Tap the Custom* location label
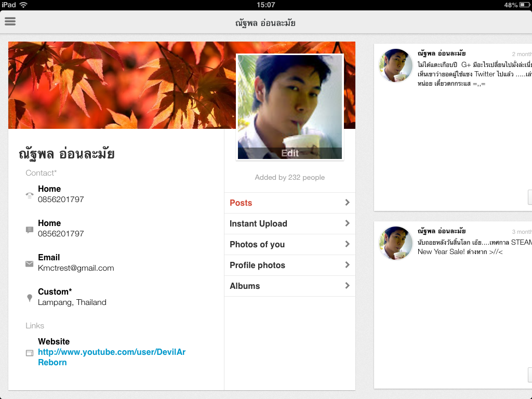 point(55,292)
